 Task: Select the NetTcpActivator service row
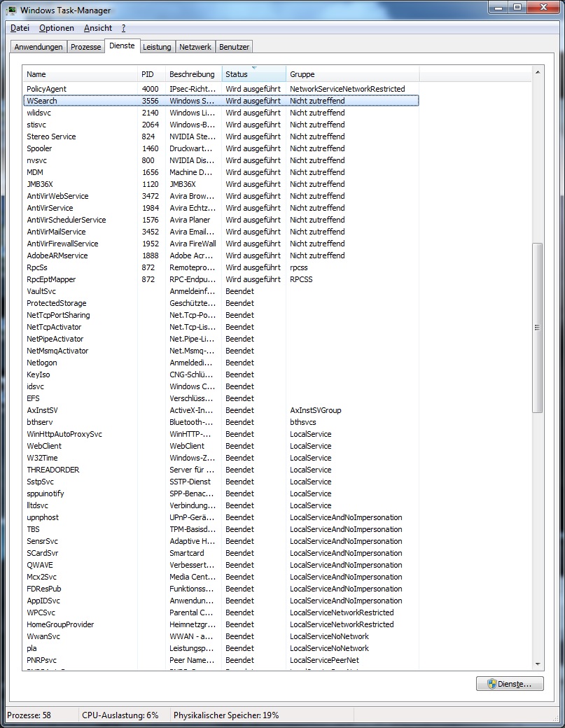click(x=221, y=328)
